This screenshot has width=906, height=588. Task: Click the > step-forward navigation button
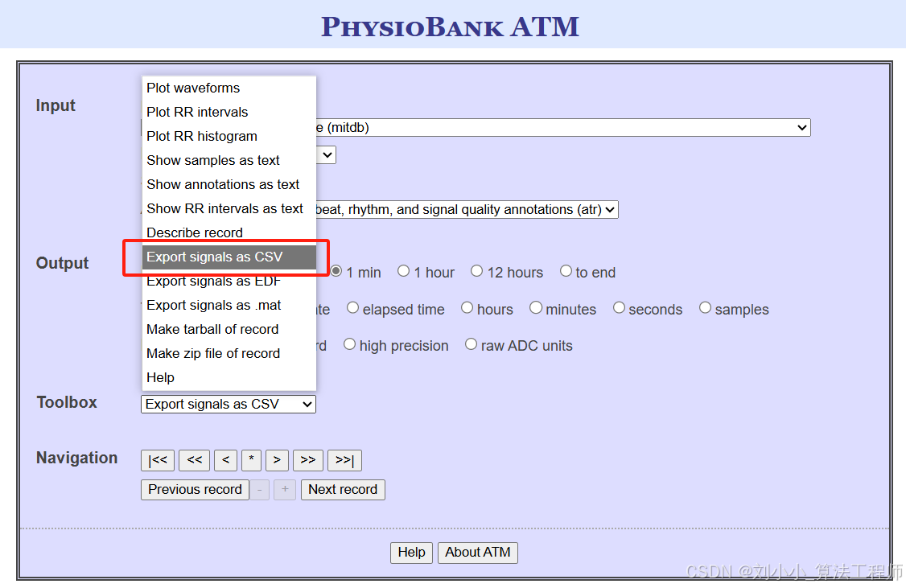pos(277,460)
